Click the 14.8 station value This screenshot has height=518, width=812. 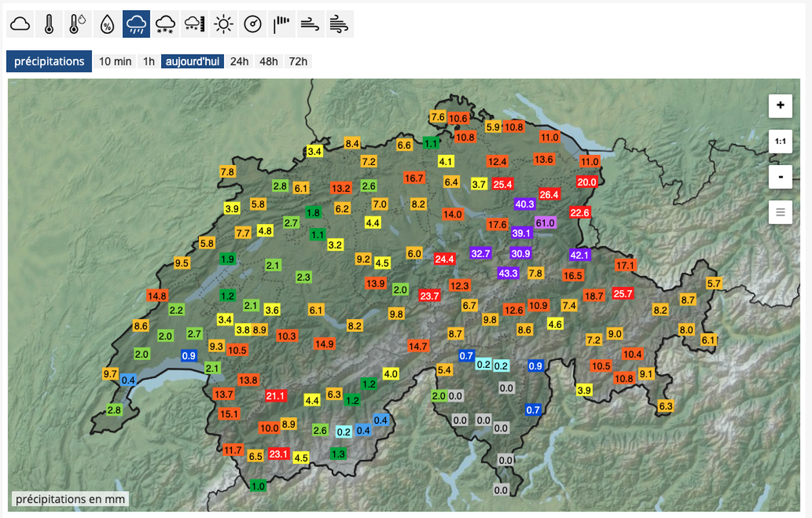point(158,296)
